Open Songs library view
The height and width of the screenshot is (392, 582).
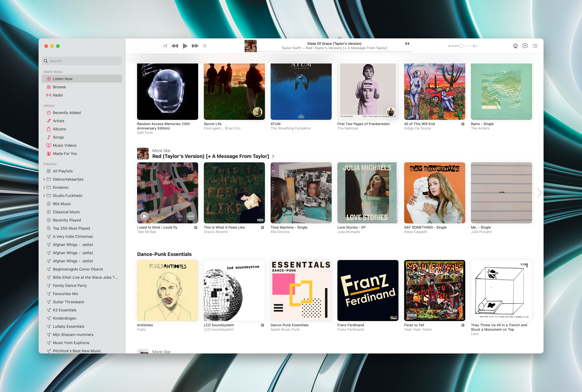pyautogui.click(x=82, y=137)
